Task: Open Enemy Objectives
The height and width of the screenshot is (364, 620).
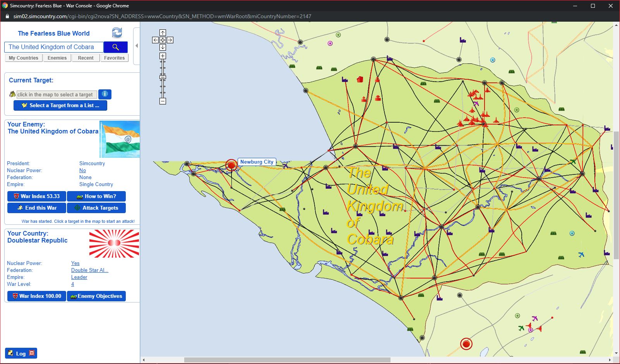Action: point(96,296)
